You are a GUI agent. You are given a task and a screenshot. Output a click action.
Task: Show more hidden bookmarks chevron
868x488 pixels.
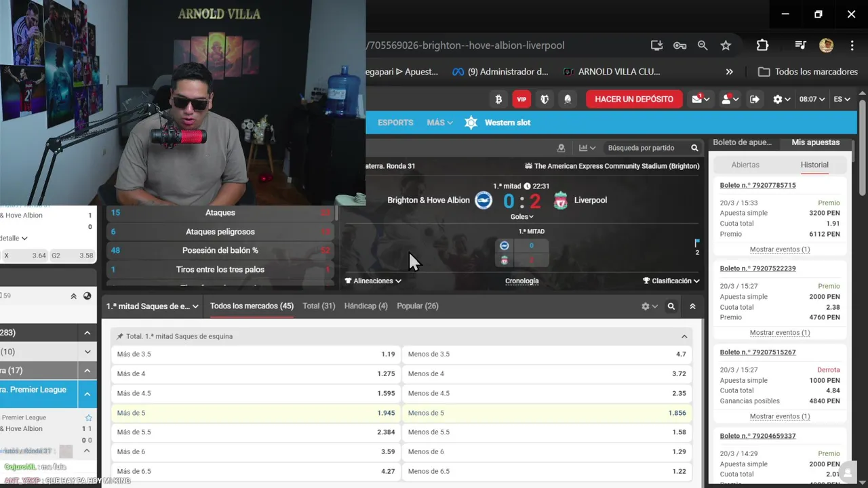click(730, 72)
